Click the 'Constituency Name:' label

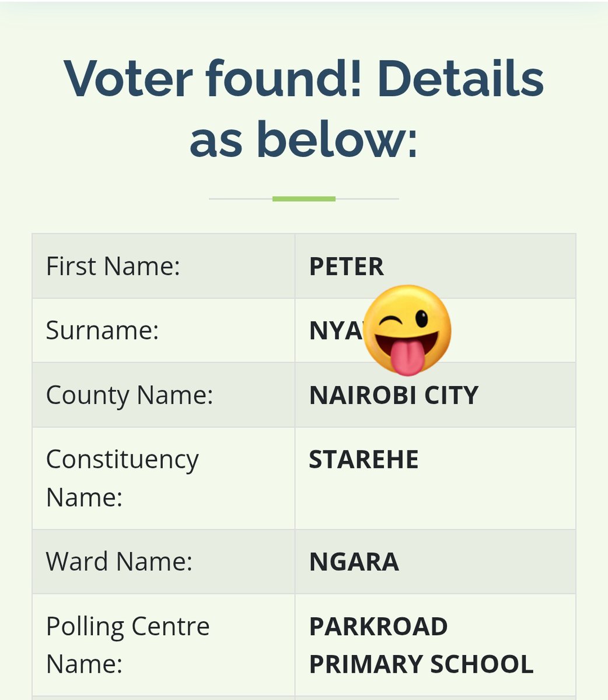123,478
